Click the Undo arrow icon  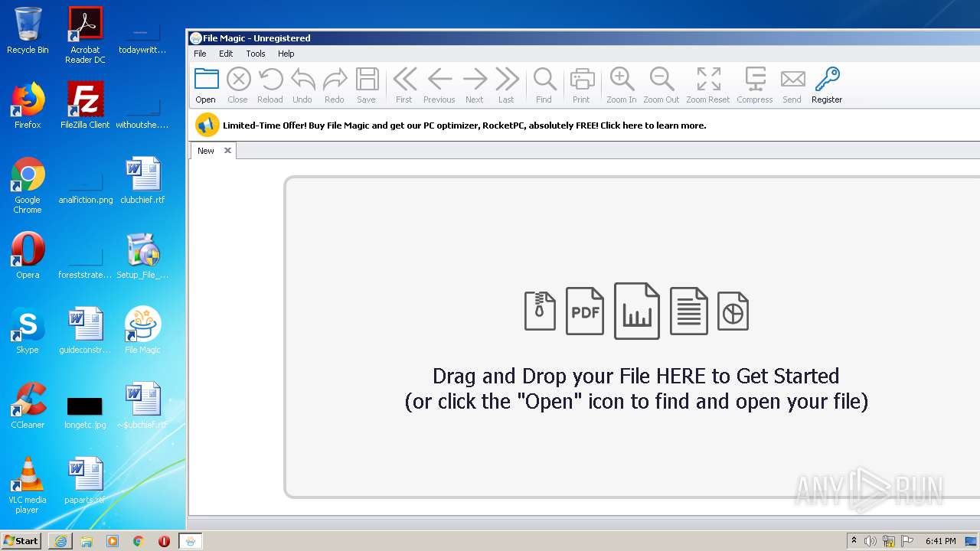click(x=302, y=80)
